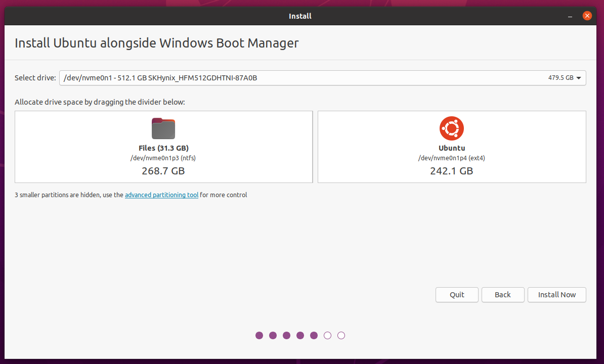
Task: Click the /dev/nvme0n1p4 (ext4) partition text
Action: pyautogui.click(x=451, y=158)
